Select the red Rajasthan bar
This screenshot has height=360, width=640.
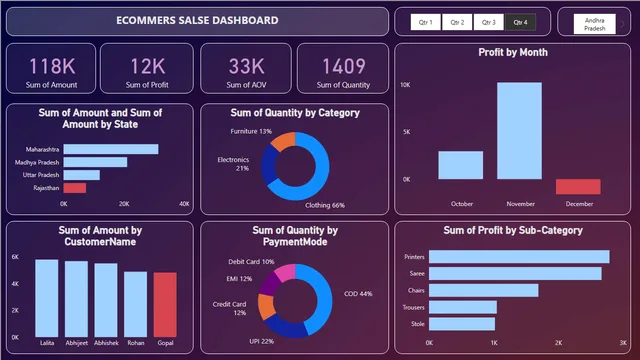point(75,188)
